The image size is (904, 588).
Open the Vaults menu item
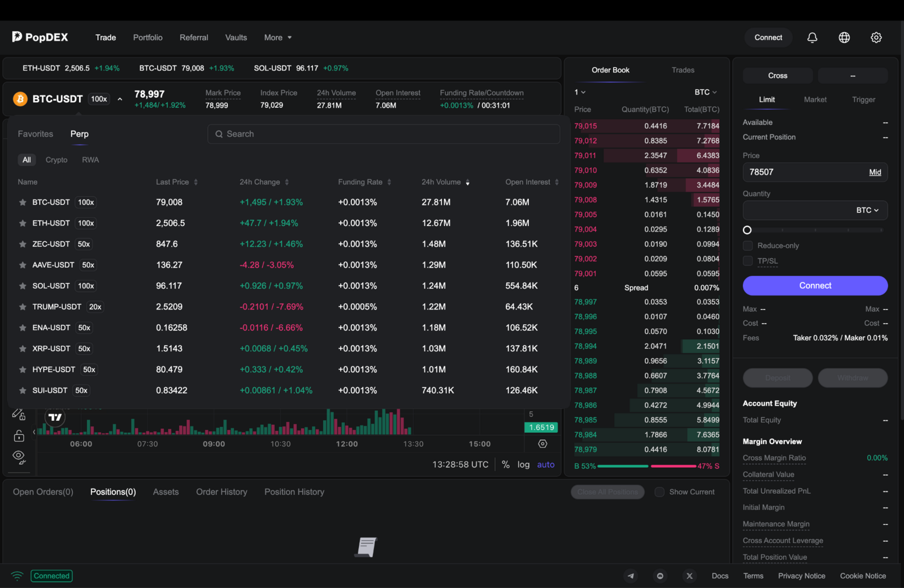point(236,37)
